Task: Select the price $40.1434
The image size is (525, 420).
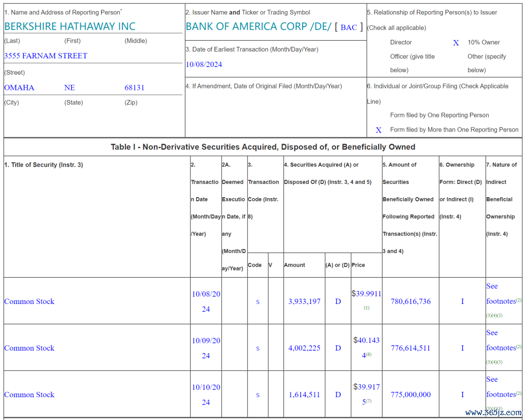Action: click(367, 348)
